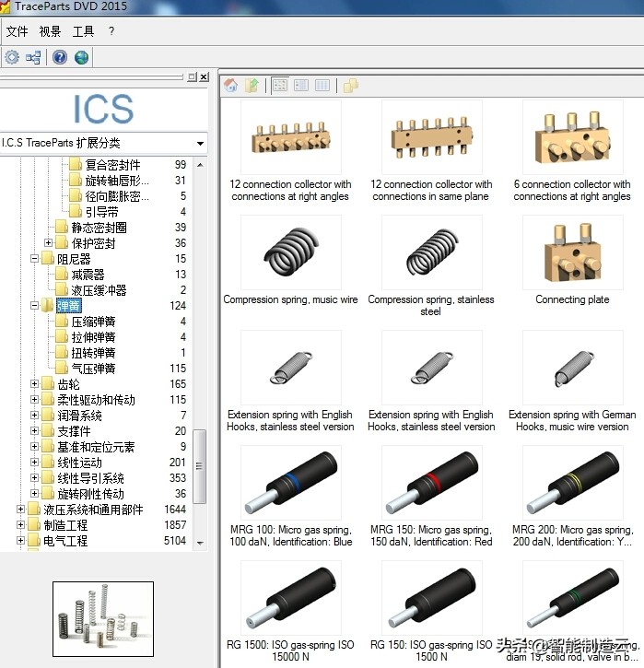
Task: Click the float panel icon beside close
Action: coord(192,76)
